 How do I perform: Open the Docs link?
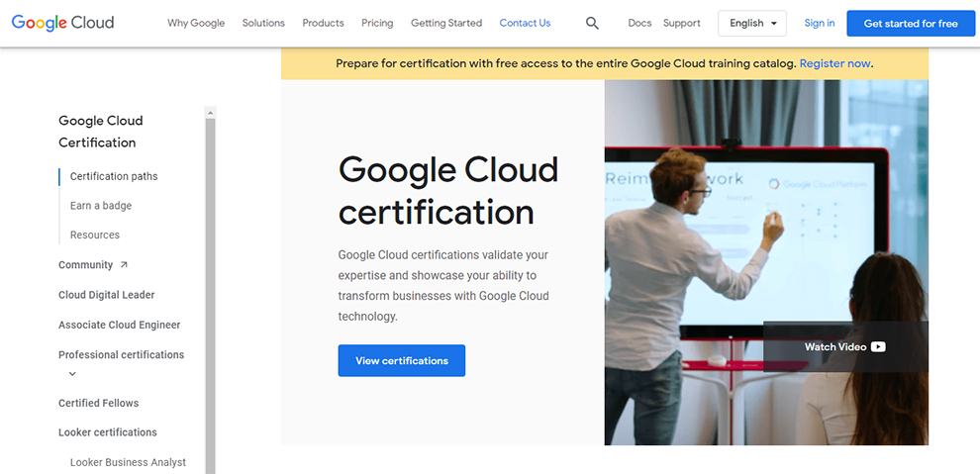tap(639, 23)
